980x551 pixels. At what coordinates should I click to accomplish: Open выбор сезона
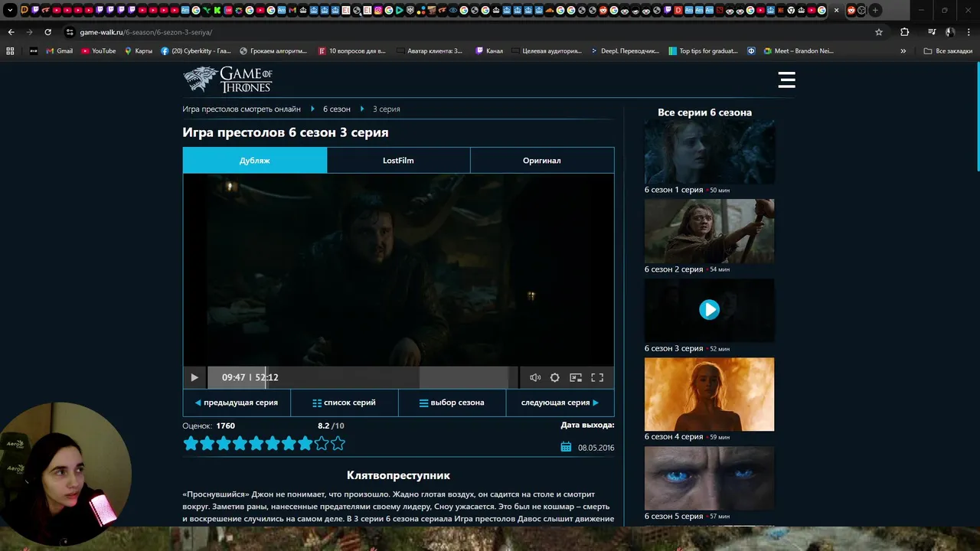click(x=452, y=403)
